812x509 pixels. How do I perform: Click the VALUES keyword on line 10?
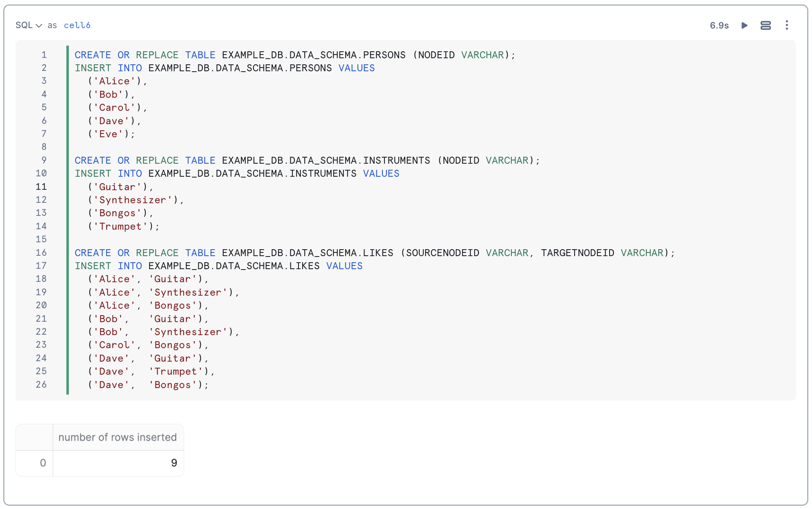click(381, 173)
